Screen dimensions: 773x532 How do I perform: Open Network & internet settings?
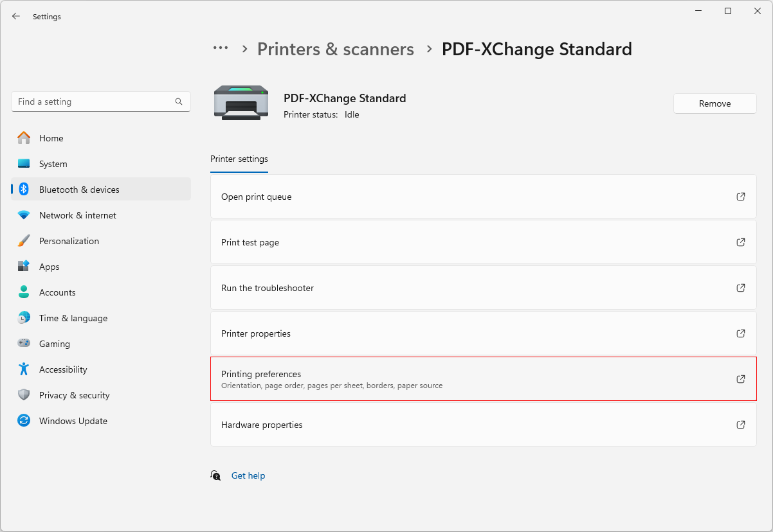[x=101, y=215]
